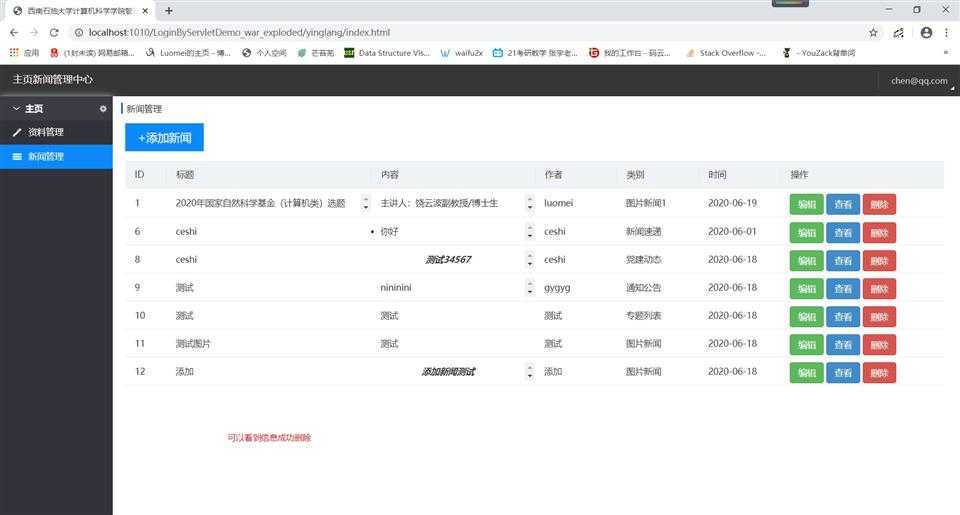Edit the news row with ID 6

806,233
